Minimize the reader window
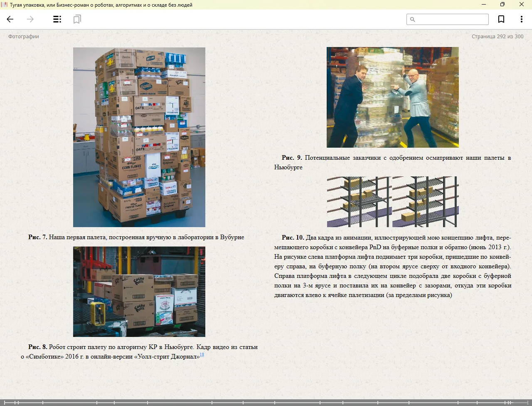The height and width of the screenshot is (406, 532). [483, 5]
